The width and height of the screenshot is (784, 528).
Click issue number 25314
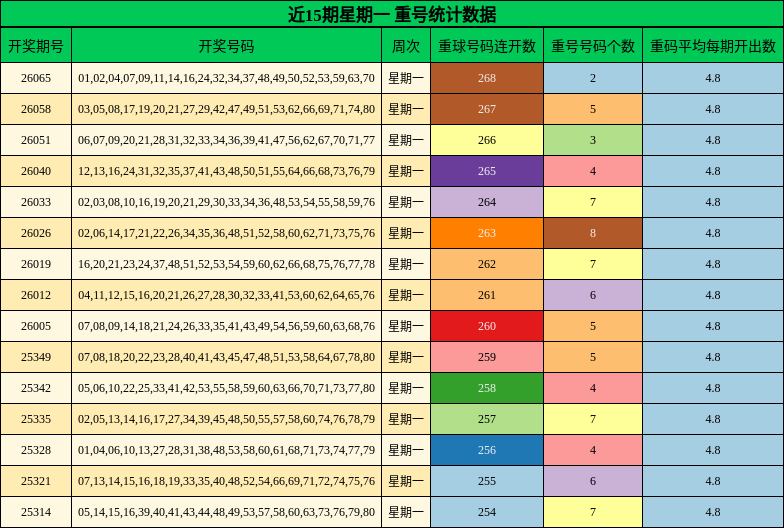click(x=36, y=512)
